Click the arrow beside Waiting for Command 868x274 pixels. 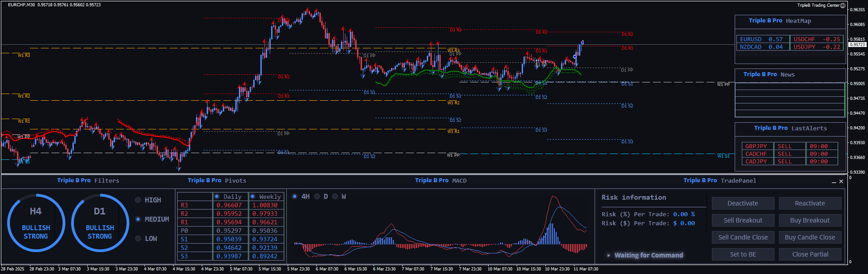click(x=608, y=255)
